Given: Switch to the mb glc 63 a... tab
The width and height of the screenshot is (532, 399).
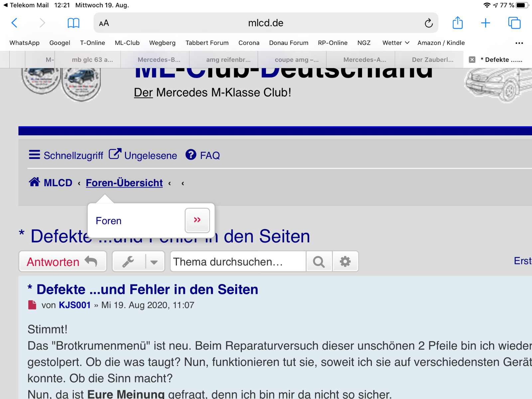Looking at the screenshot, I should (92, 60).
